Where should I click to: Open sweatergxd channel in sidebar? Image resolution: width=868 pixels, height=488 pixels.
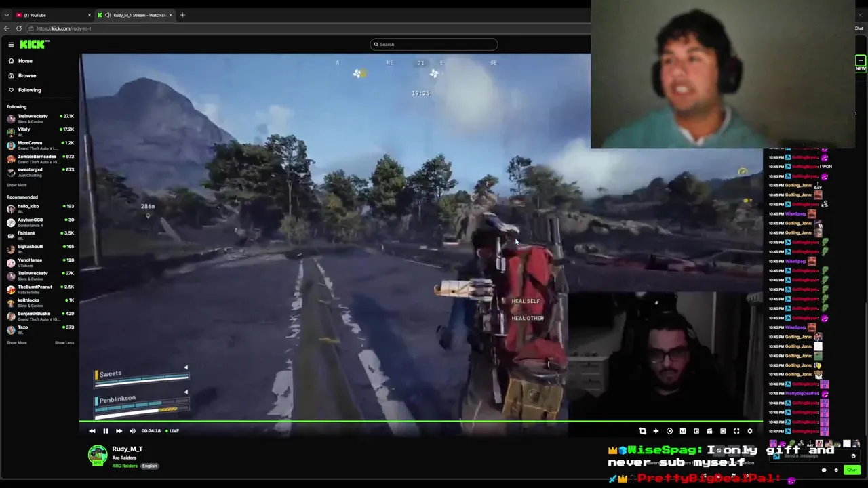[41, 172]
